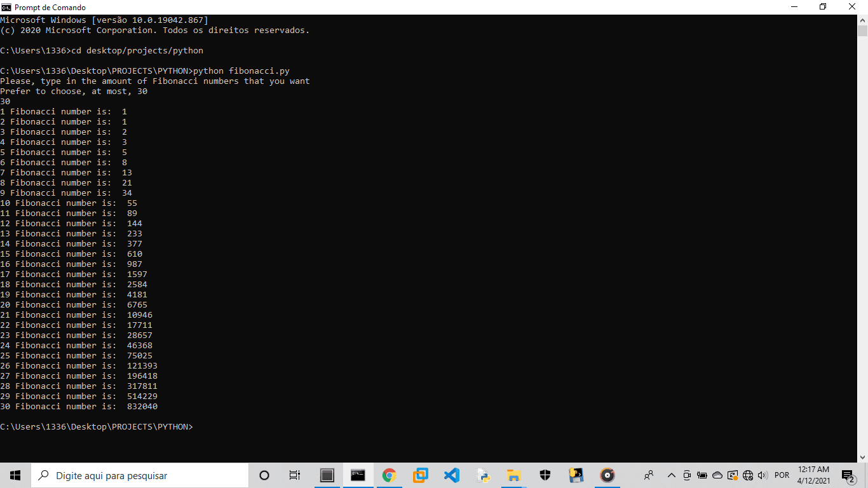Viewport: 868px width, 488px height.
Task: Open File Explorer from the taskbar
Action: tap(513, 475)
